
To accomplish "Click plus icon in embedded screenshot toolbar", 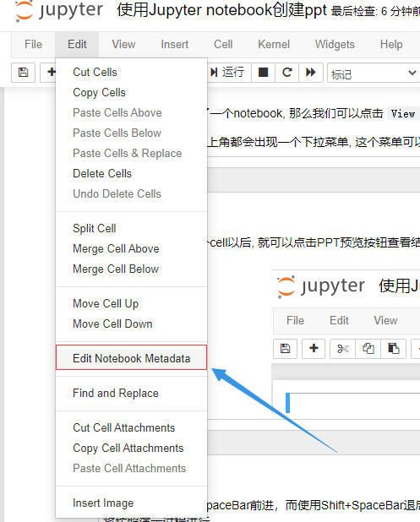I will click(314, 349).
